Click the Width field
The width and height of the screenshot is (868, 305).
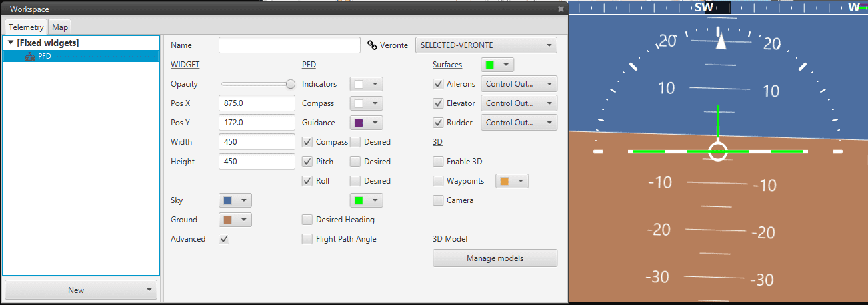tap(257, 142)
